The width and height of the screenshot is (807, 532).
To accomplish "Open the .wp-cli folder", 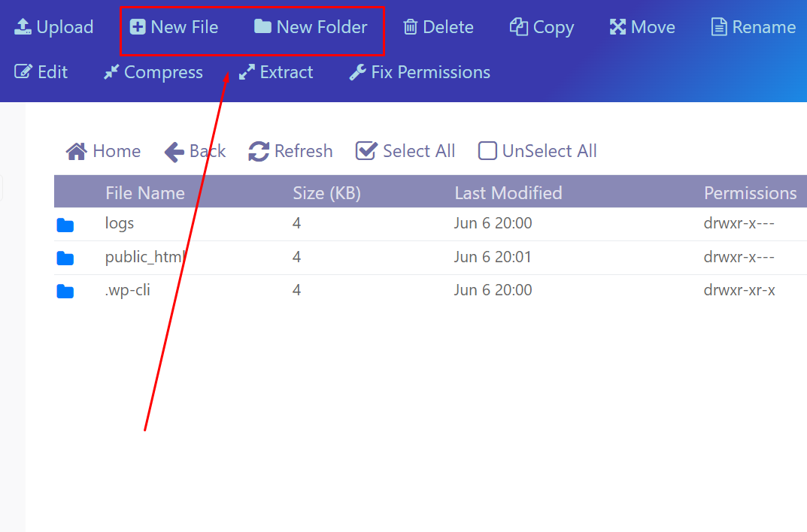I will 127,290.
